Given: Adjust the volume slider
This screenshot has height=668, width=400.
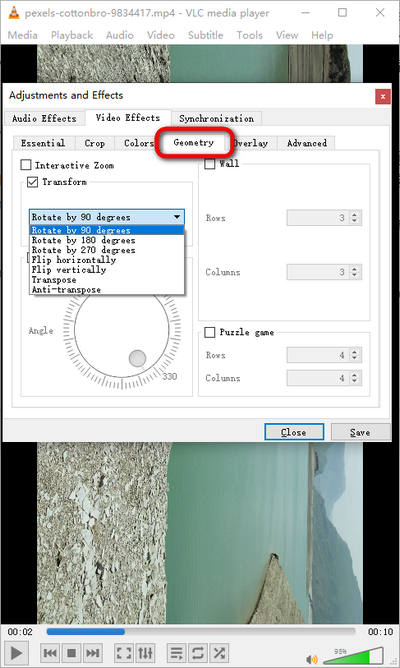Looking at the screenshot, I should [x=353, y=656].
